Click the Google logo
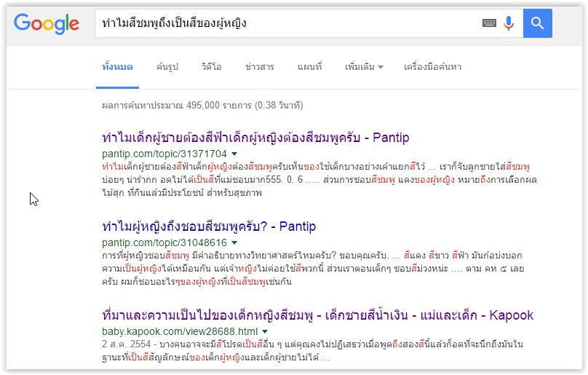 tap(47, 23)
